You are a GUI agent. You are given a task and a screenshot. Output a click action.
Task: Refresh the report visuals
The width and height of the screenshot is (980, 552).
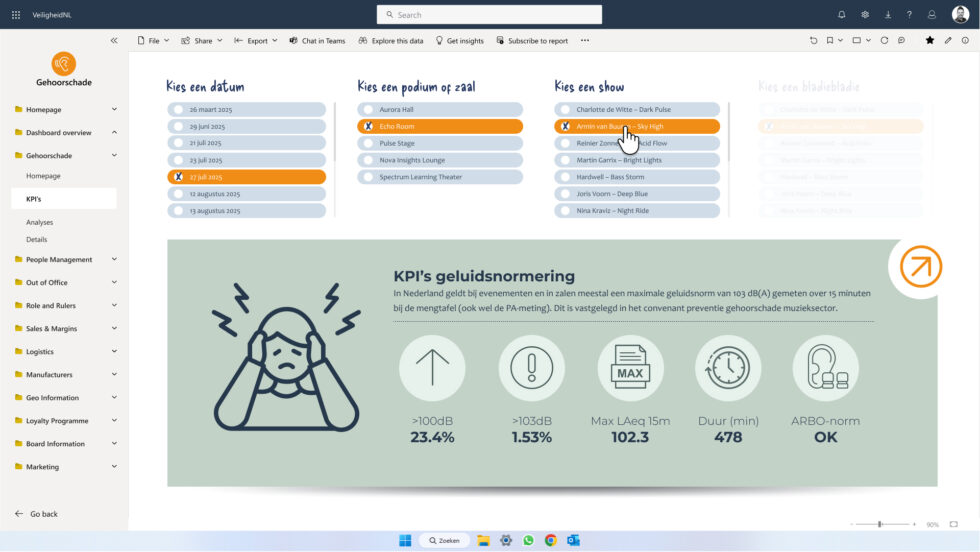tap(884, 41)
